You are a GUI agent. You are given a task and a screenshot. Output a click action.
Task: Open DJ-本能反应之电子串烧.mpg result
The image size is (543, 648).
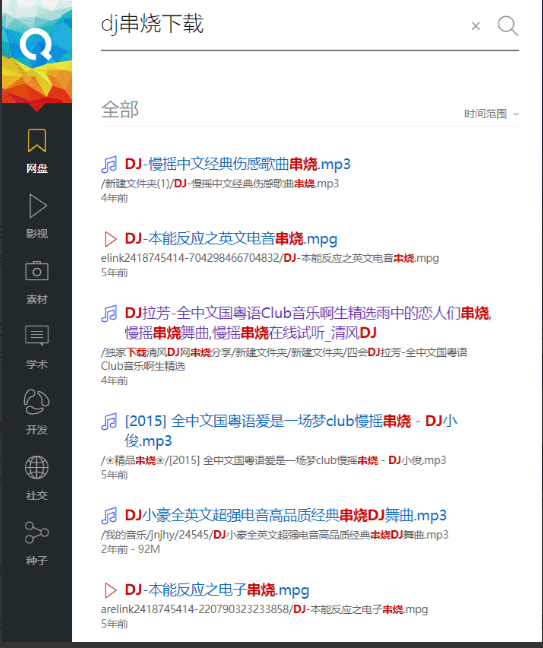[x=217, y=590]
